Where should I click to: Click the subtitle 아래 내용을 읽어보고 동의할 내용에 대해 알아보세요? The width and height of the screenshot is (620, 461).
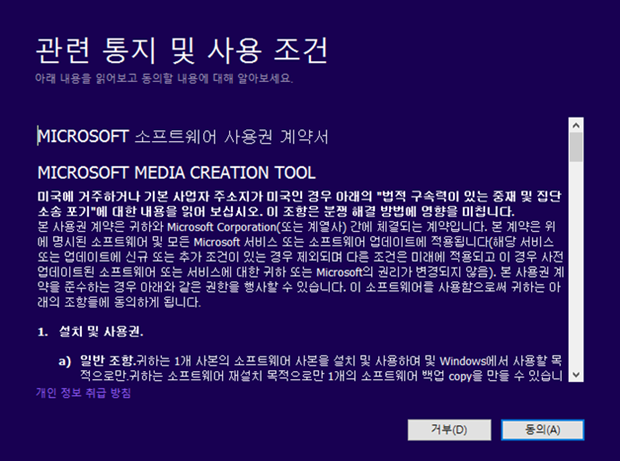click(164, 78)
